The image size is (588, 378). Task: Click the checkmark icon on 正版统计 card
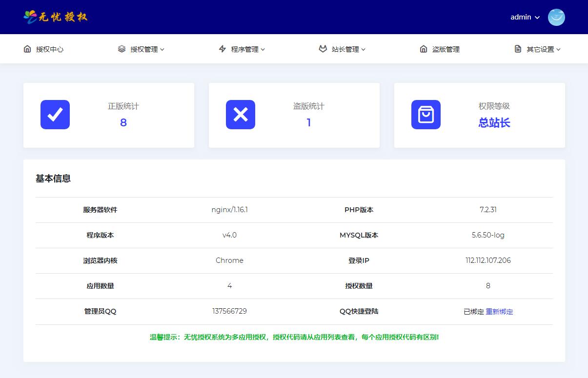coord(55,115)
